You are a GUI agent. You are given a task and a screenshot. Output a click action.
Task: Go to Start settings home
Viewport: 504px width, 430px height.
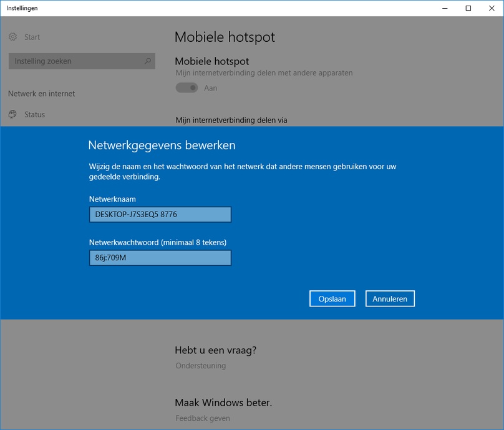pos(32,37)
